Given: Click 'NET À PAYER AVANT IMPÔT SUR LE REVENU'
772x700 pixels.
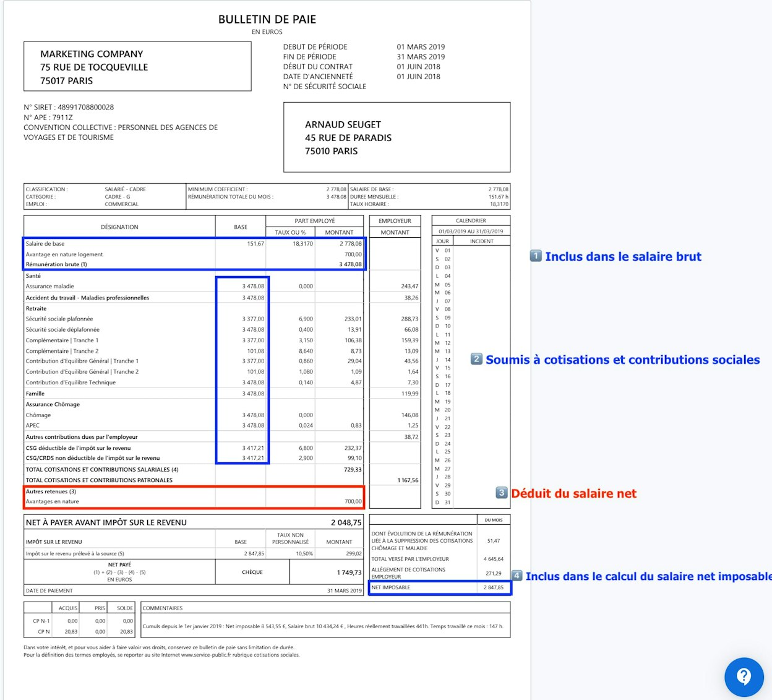Looking at the screenshot, I should (106, 522).
